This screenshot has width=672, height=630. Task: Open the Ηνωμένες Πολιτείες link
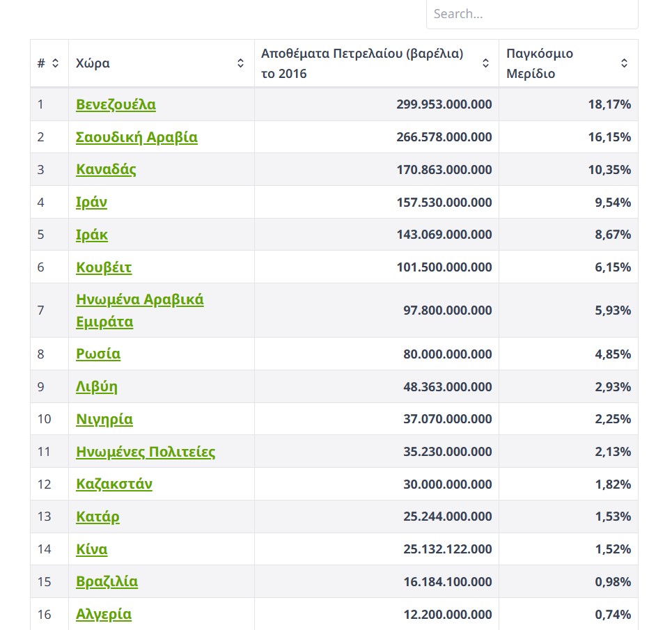[x=146, y=452]
